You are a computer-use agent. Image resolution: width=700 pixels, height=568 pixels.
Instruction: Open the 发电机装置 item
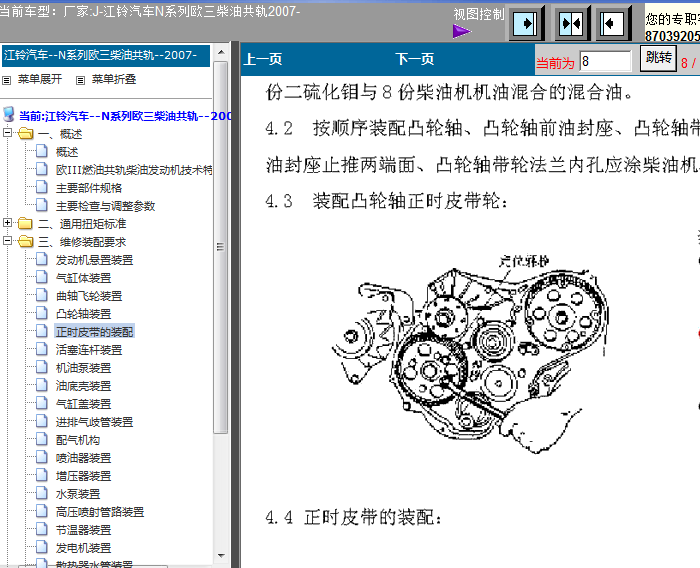[x=83, y=548]
